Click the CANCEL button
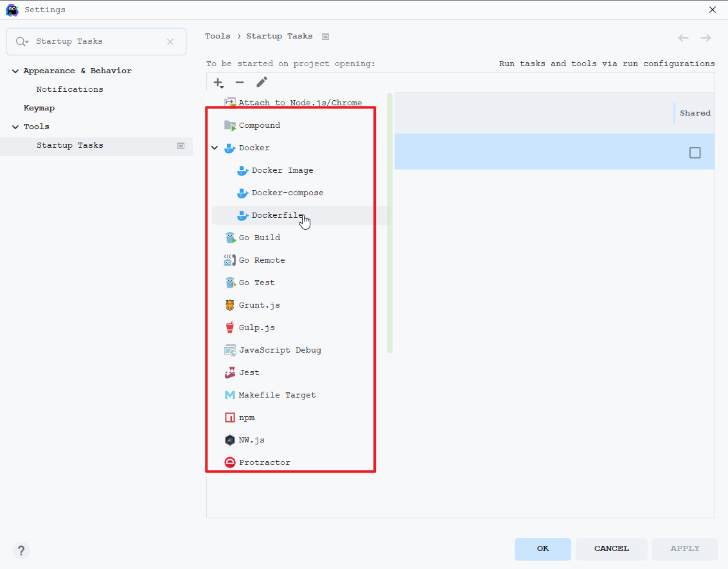Image resolution: width=728 pixels, height=569 pixels. click(612, 549)
